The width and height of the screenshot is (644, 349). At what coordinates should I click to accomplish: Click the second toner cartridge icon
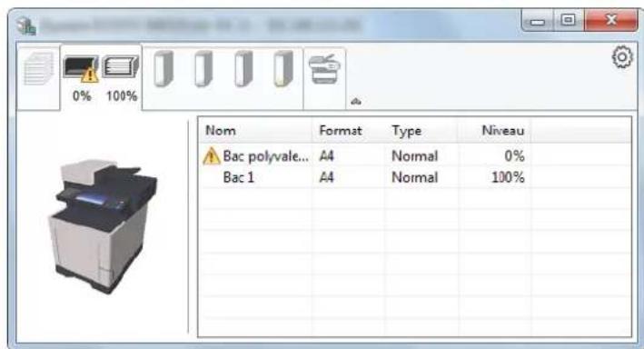[x=203, y=69]
